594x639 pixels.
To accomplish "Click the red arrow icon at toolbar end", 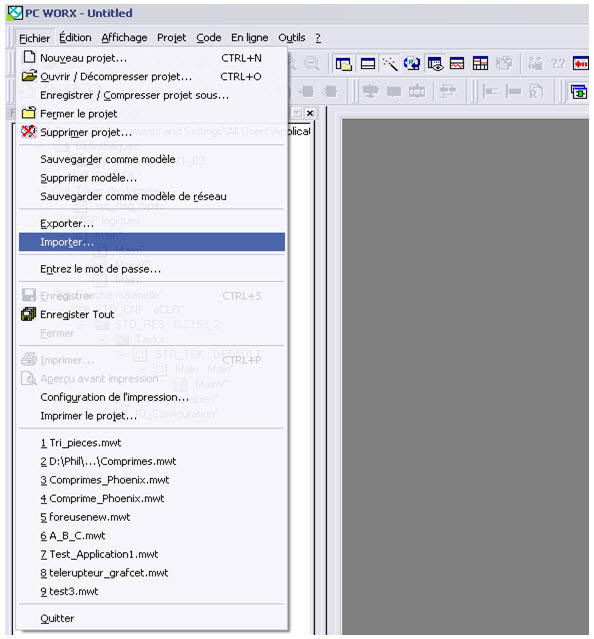I will pyautogui.click(x=580, y=64).
